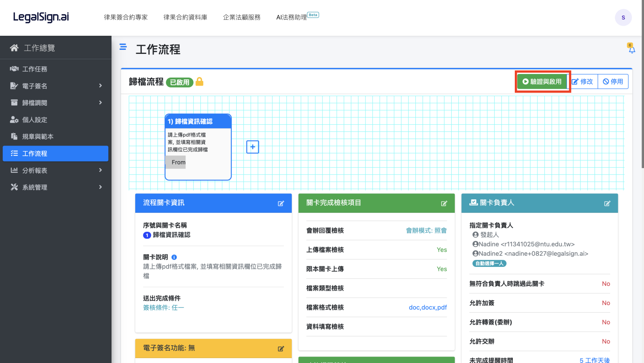Click the 允許轉簽(委辦) No value

click(606, 322)
